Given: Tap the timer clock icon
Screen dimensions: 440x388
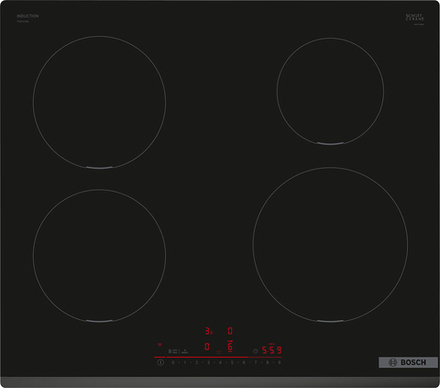Looking at the screenshot, I should coord(255,351).
